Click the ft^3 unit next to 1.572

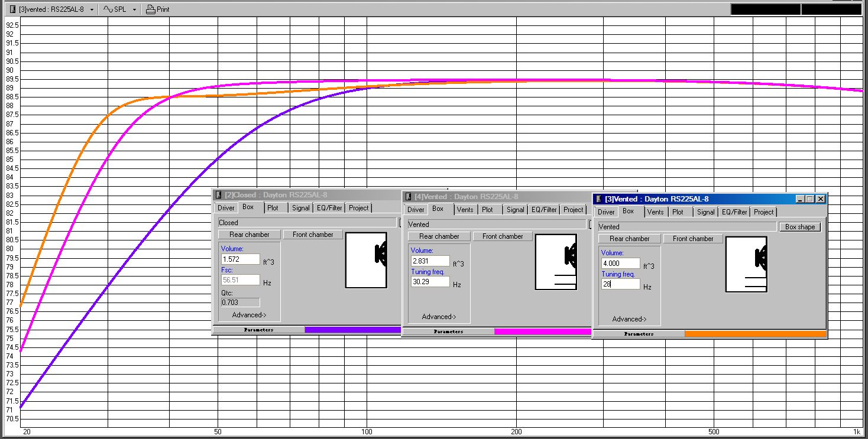click(x=269, y=262)
